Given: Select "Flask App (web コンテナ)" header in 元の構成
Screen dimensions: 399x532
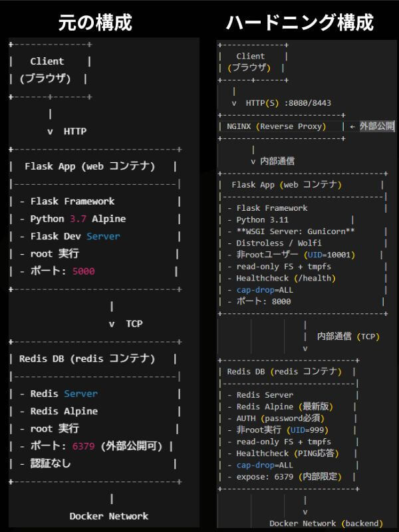Looking at the screenshot, I should tap(90, 166).
